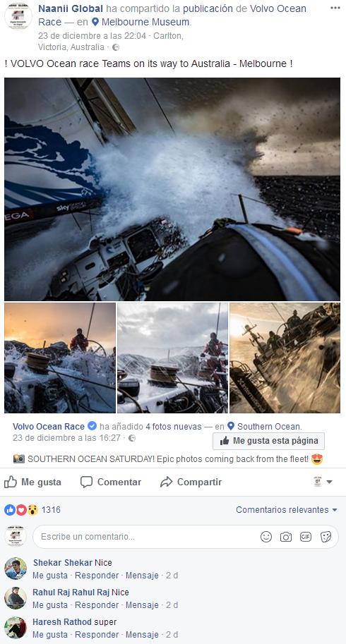Focus the Escribe un comentario field
Viewport: 346px width, 644px height.
146,536
